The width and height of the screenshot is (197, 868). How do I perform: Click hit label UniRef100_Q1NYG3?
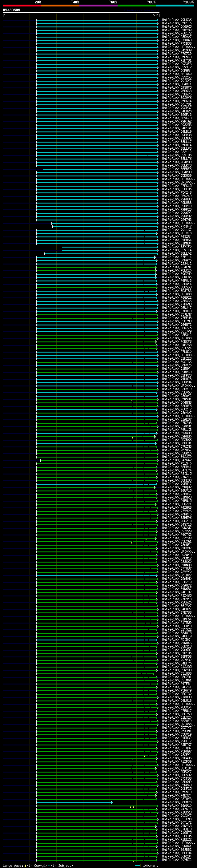click(x=176, y=826)
